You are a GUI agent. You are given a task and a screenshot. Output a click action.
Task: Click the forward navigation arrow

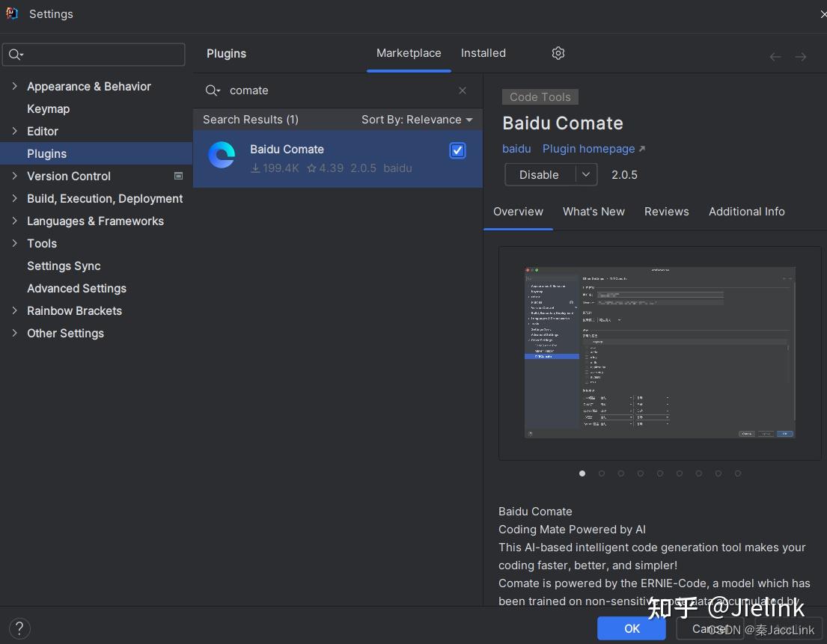pyautogui.click(x=801, y=56)
